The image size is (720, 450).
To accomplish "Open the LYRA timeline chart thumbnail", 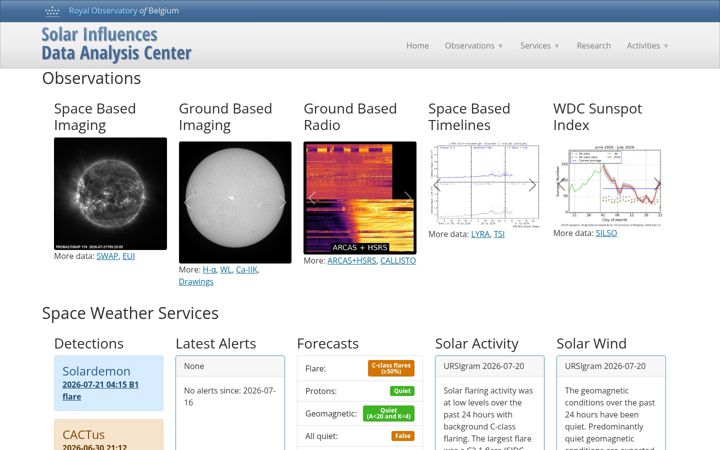I will [x=484, y=185].
